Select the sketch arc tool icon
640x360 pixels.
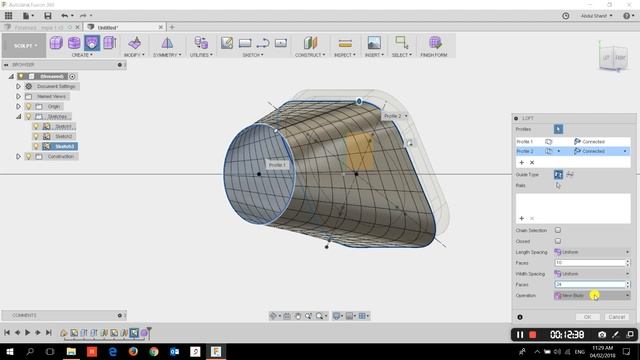[x=263, y=43]
